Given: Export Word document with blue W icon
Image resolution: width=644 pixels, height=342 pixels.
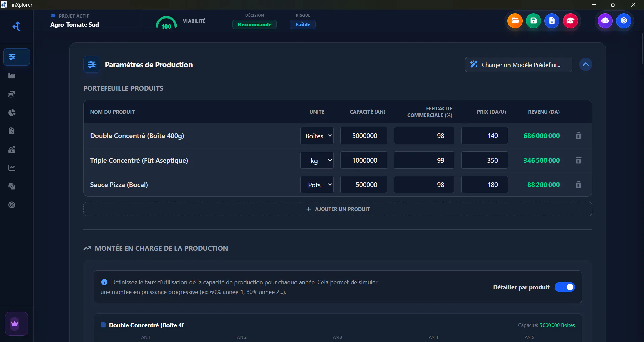Looking at the screenshot, I should [552, 21].
